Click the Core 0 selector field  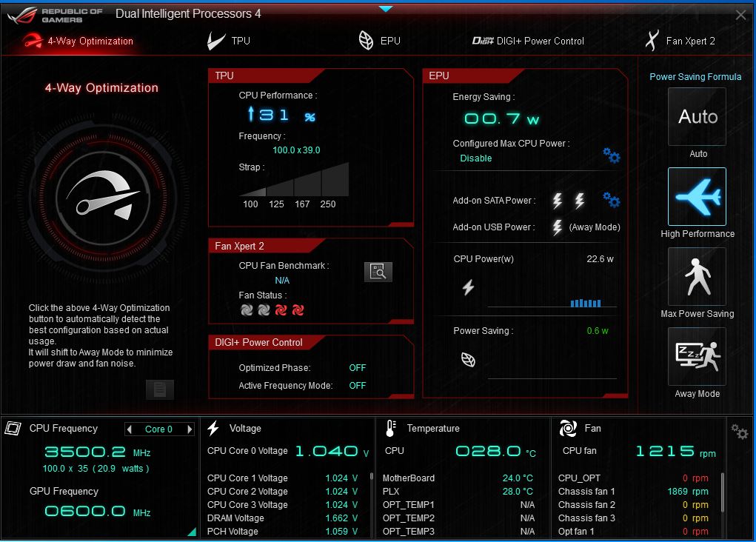[x=159, y=429]
